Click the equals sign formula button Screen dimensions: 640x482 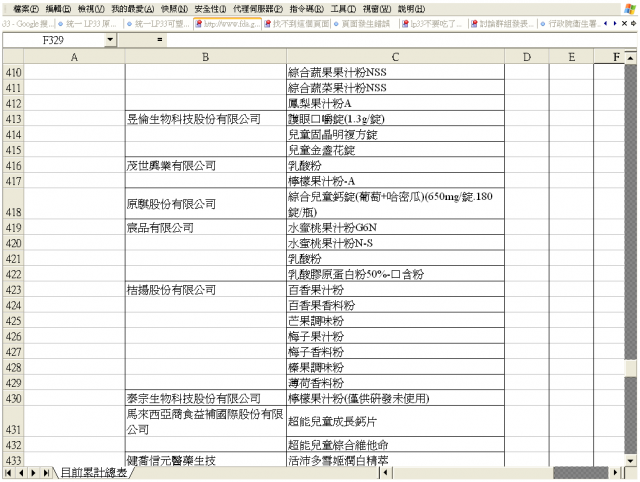(x=160, y=40)
